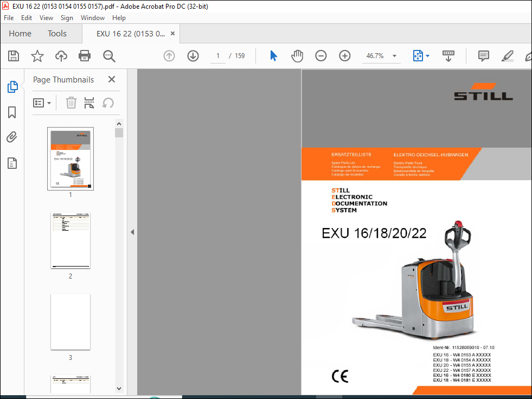Click the STILL logo on the page

tap(484, 92)
